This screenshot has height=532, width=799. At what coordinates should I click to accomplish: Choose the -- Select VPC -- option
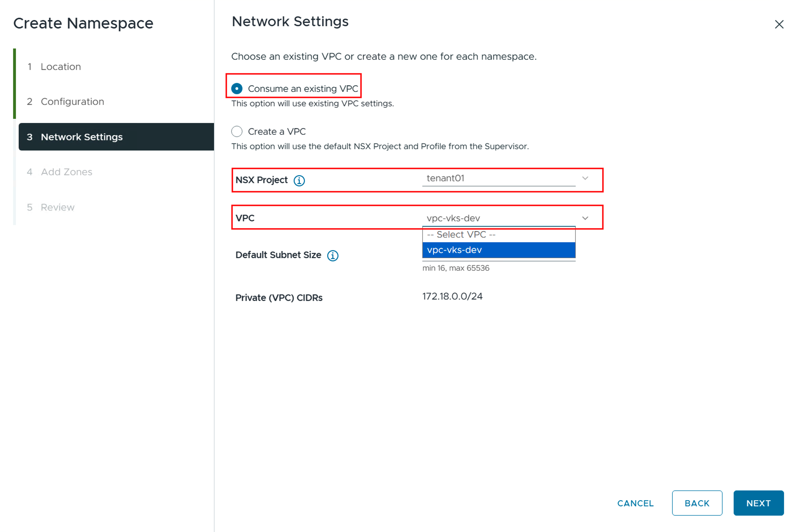(499, 235)
